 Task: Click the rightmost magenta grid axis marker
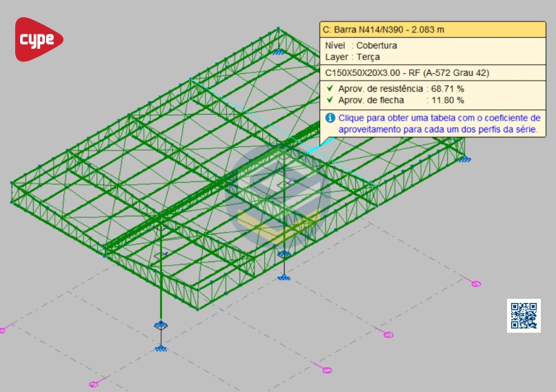click(x=475, y=284)
